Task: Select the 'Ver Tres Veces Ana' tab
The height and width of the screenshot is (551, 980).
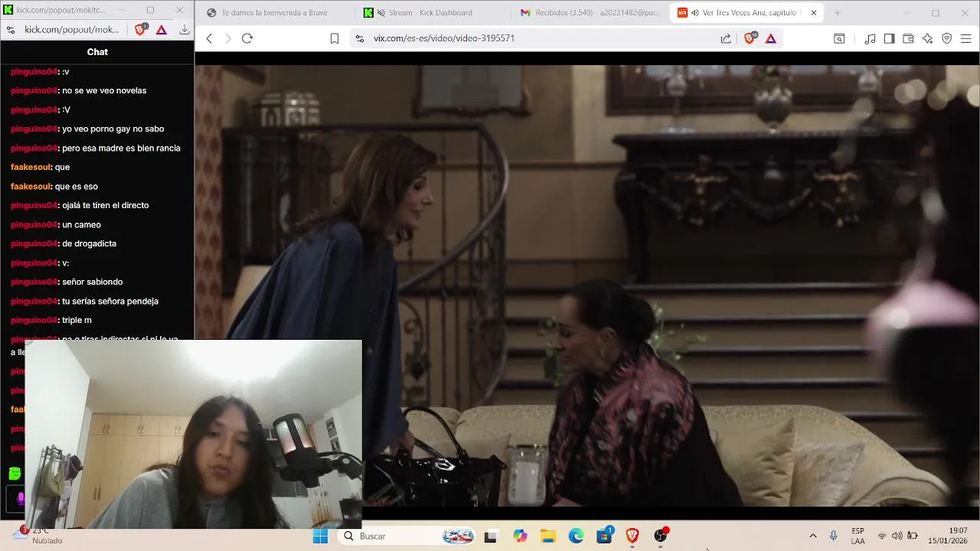Action: click(739, 12)
